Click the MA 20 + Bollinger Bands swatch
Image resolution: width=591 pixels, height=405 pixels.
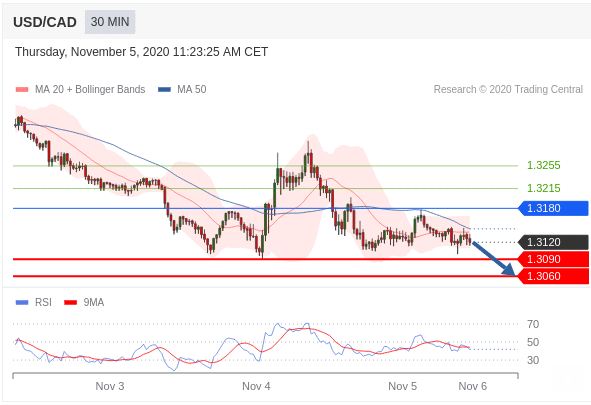coord(22,89)
